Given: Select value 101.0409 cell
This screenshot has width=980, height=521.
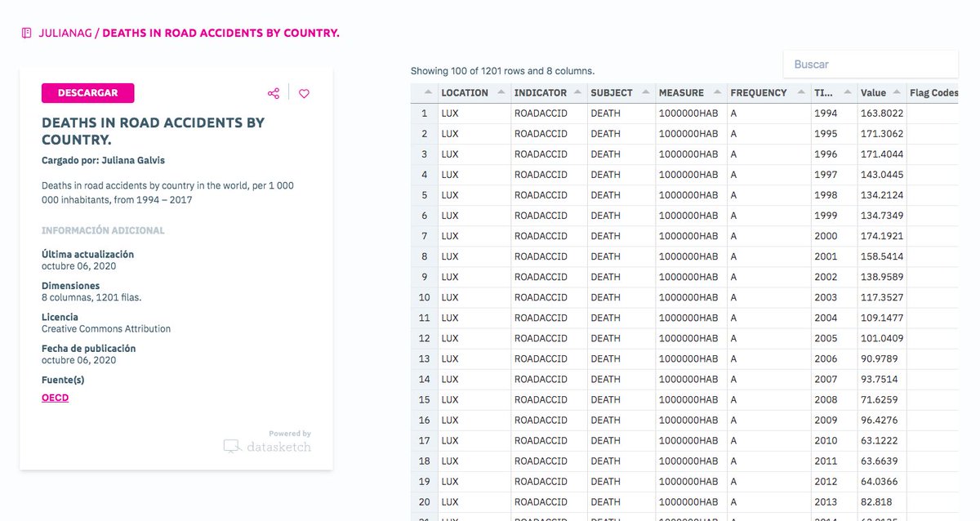Looking at the screenshot, I should click(x=882, y=338).
